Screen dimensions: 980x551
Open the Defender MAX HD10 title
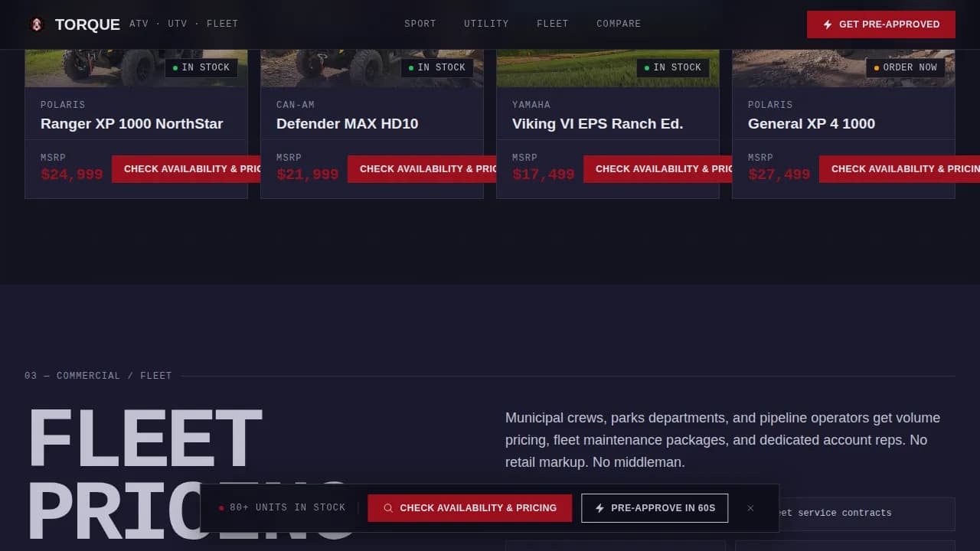(348, 124)
